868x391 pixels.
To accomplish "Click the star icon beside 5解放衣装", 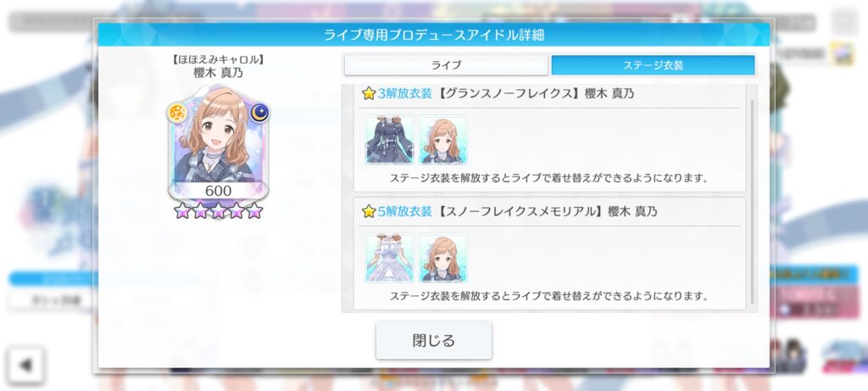I will coord(369,211).
